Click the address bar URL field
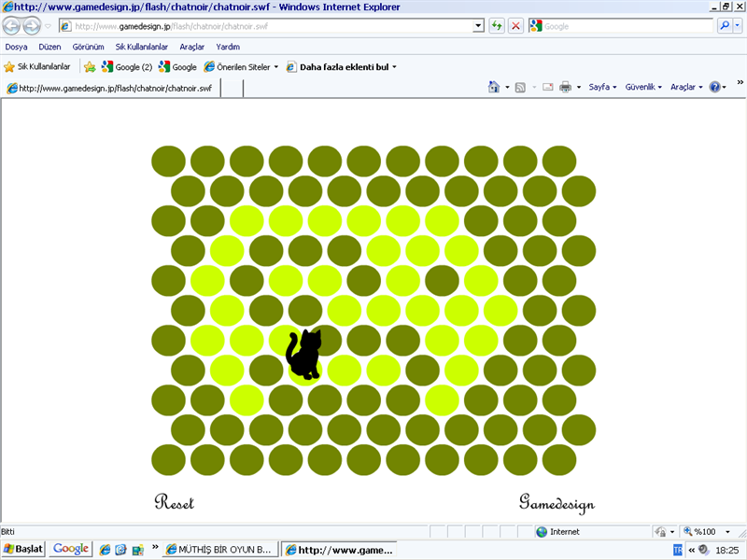747x560 pixels. pyautogui.click(x=272, y=26)
